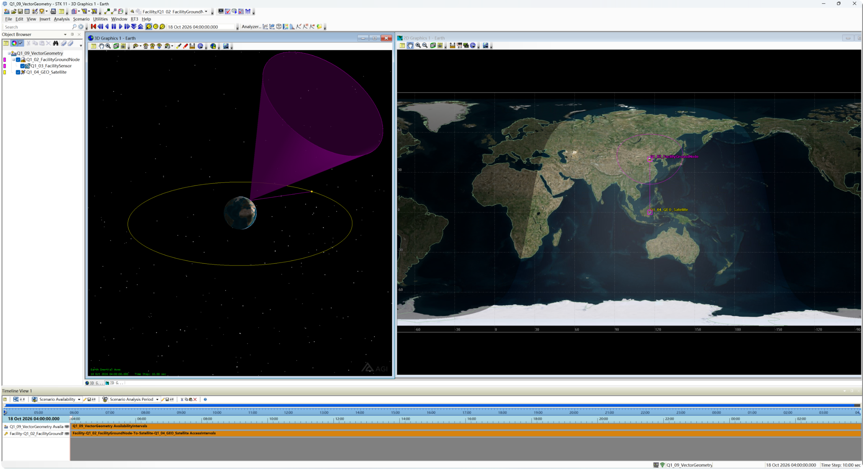The width and height of the screenshot is (868, 469).
Task: Step animation forward one step
Action: coord(127,27)
